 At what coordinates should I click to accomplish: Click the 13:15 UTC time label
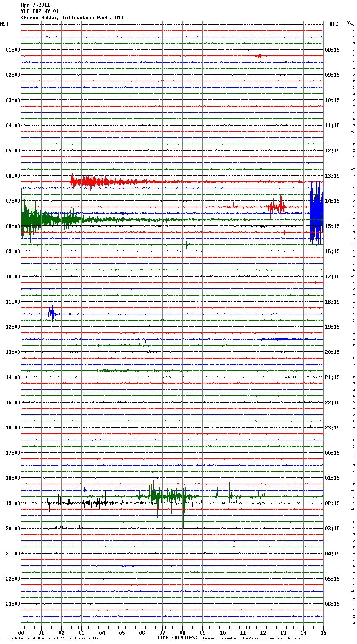[332, 176]
